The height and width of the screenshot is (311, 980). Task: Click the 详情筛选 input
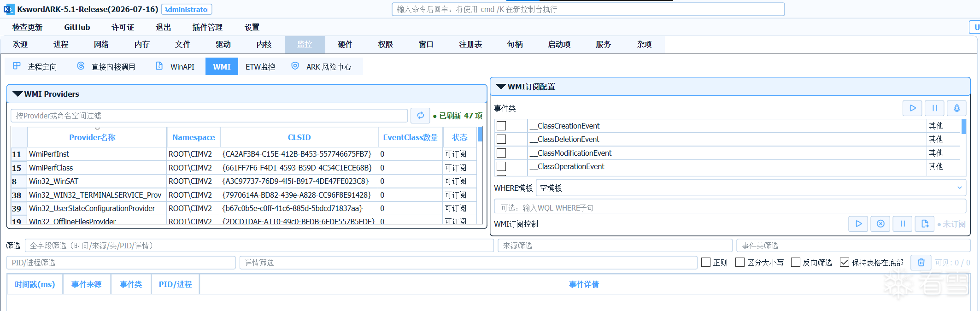click(469, 263)
